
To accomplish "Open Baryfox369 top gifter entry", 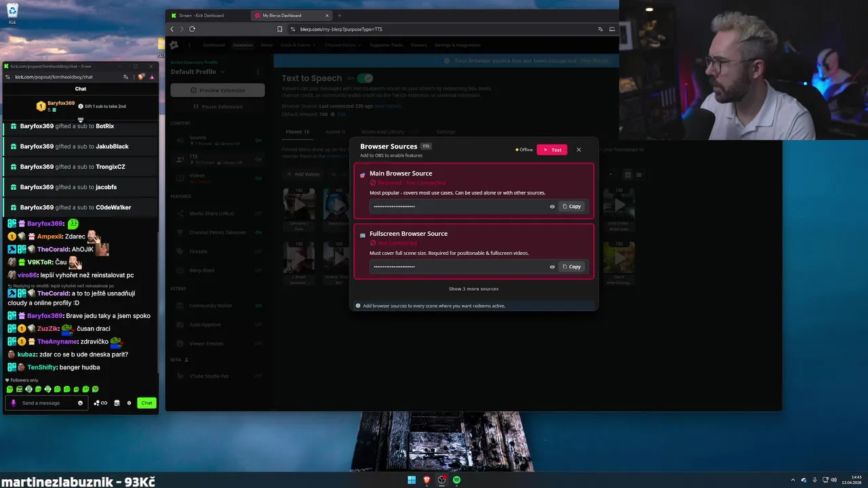I will click(x=56, y=106).
